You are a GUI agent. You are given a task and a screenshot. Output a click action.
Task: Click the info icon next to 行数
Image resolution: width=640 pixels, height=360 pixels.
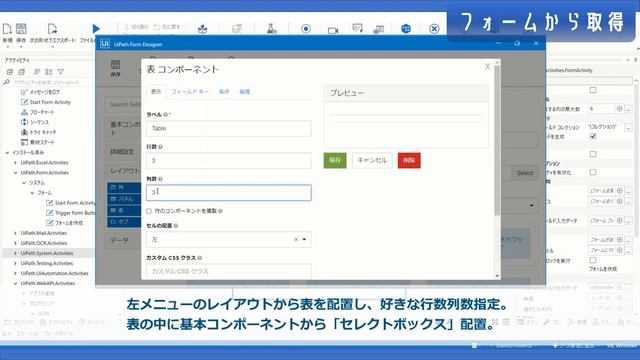tap(160, 147)
